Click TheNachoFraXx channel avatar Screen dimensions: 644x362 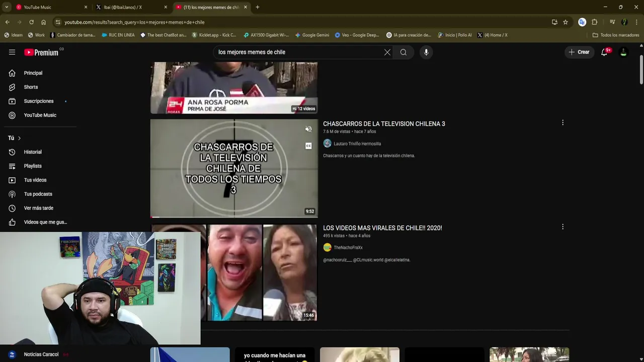click(327, 247)
